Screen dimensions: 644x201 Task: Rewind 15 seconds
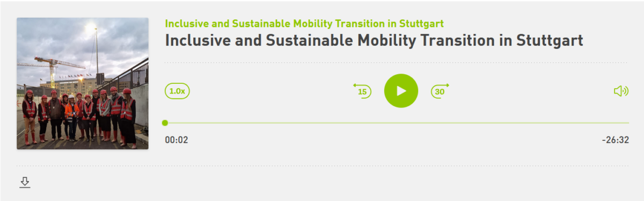pos(362,91)
